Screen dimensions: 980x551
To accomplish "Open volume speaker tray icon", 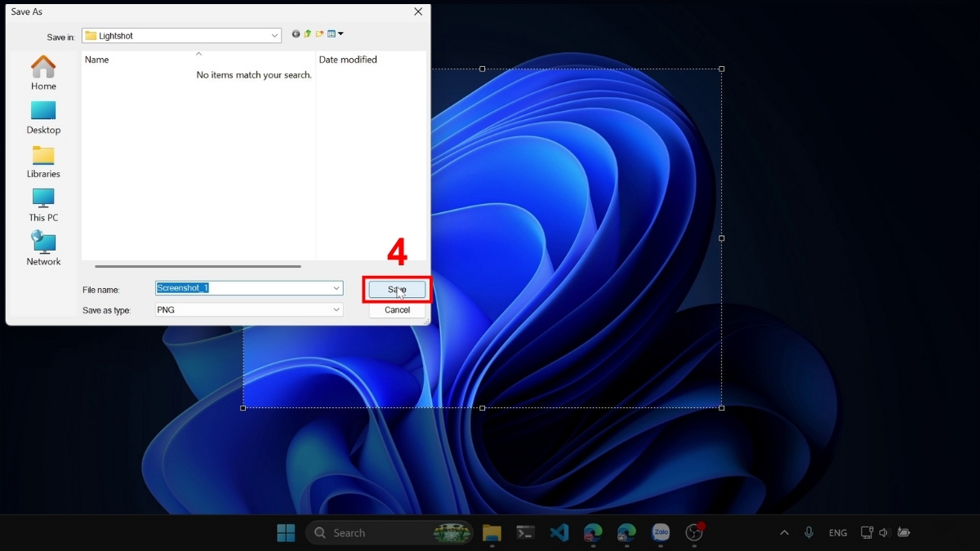I will coord(884,533).
